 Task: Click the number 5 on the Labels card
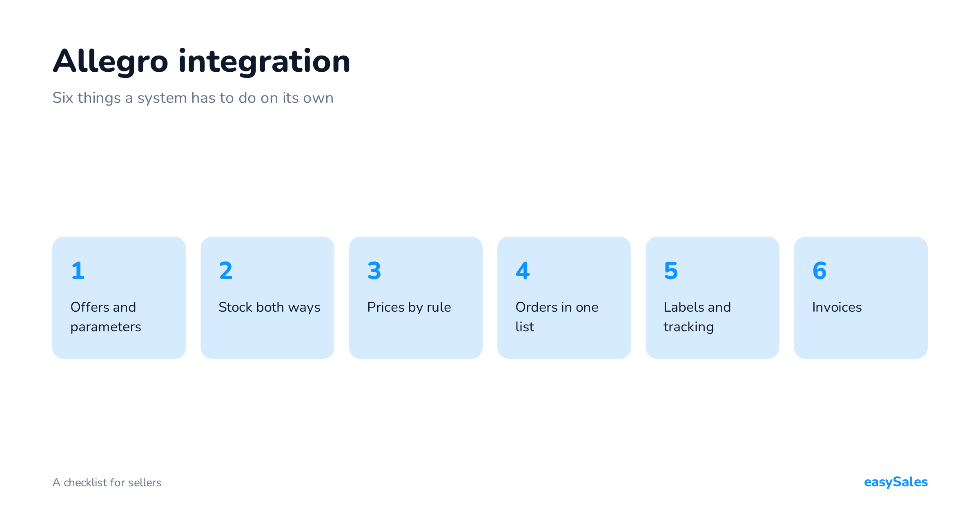coord(671,270)
